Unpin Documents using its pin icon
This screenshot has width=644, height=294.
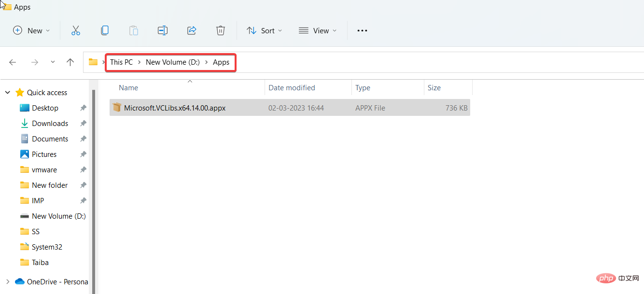pyautogui.click(x=83, y=139)
